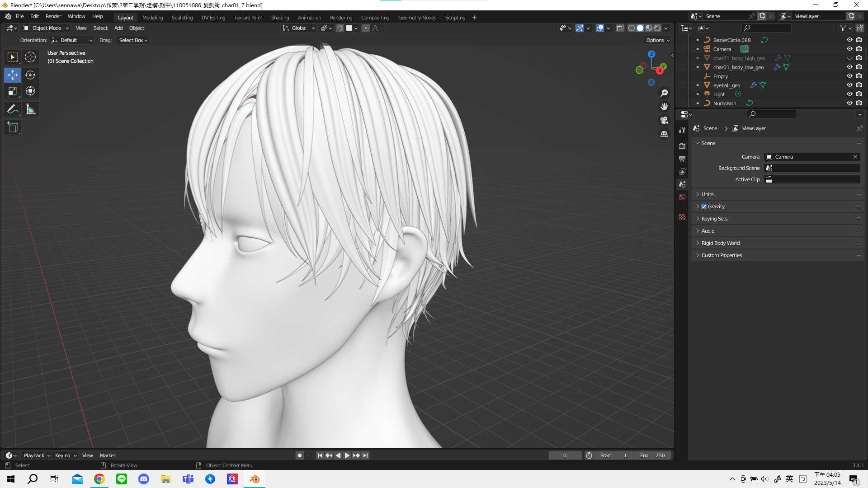Viewport: 868px width, 488px height.
Task: Open the Object Mode dropdown
Action: coord(45,28)
